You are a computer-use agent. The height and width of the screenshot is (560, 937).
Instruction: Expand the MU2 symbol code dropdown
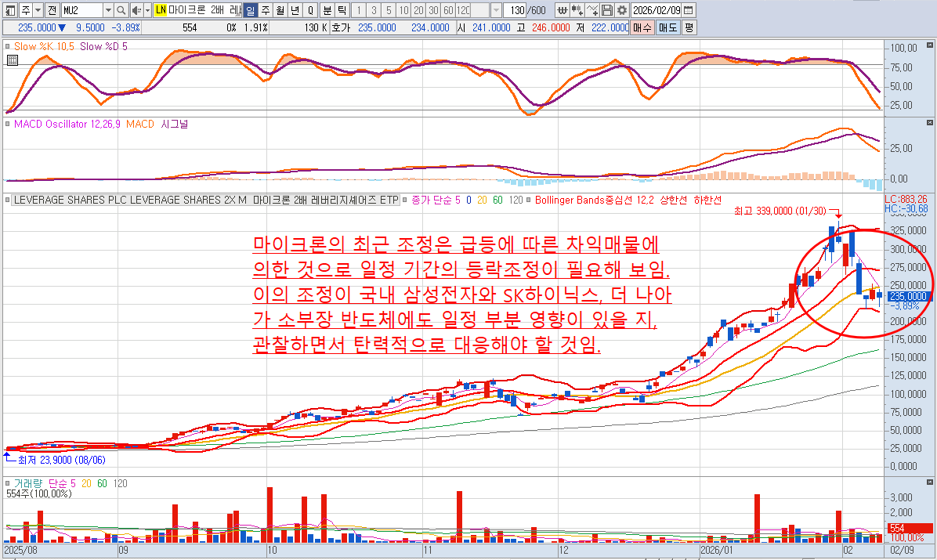[107, 10]
